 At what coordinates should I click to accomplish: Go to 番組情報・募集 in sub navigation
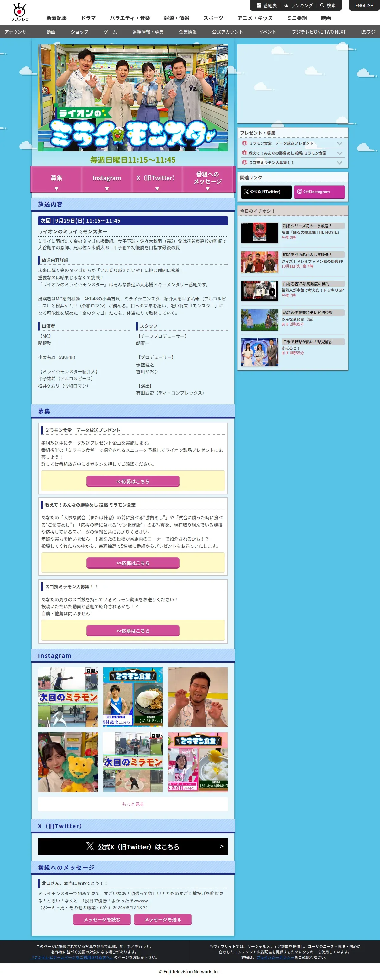(x=148, y=32)
